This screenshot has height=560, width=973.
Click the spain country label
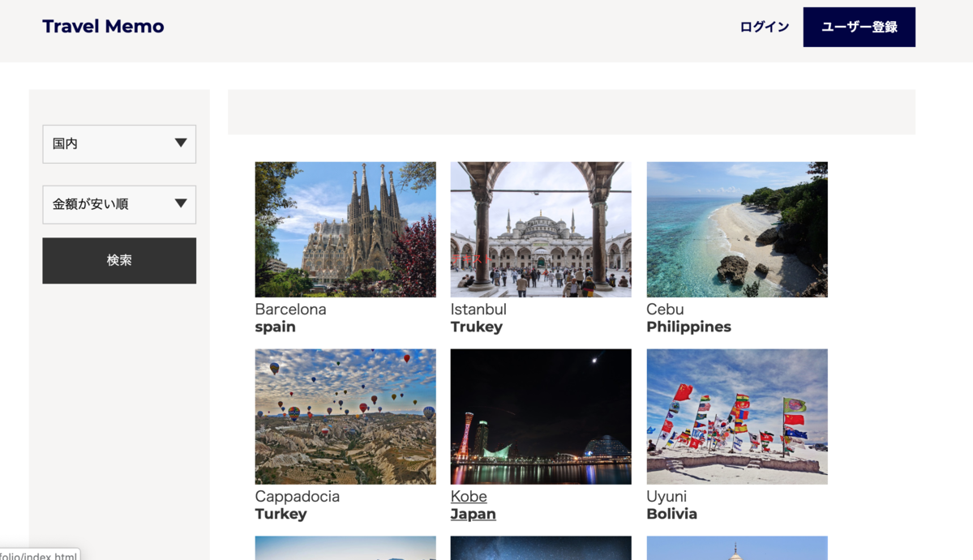tap(276, 327)
